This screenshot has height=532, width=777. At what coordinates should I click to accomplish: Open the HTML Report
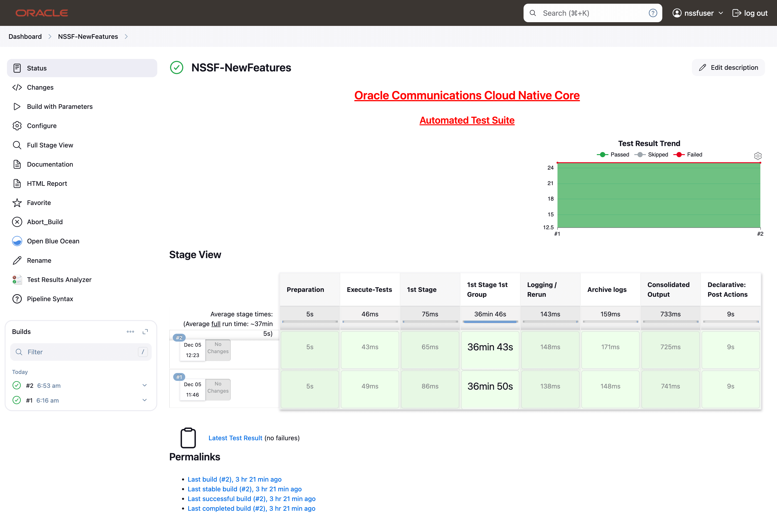(x=47, y=183)
